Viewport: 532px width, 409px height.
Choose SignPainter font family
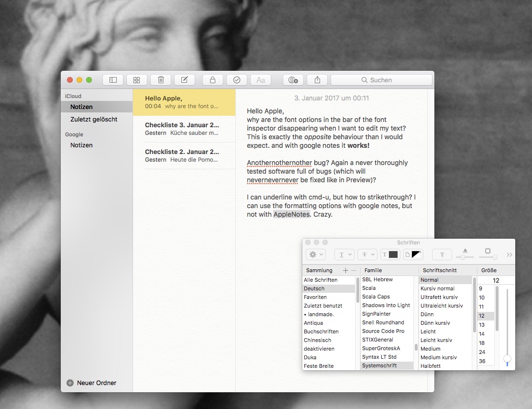pyautogui.click(x=387, y=314)
